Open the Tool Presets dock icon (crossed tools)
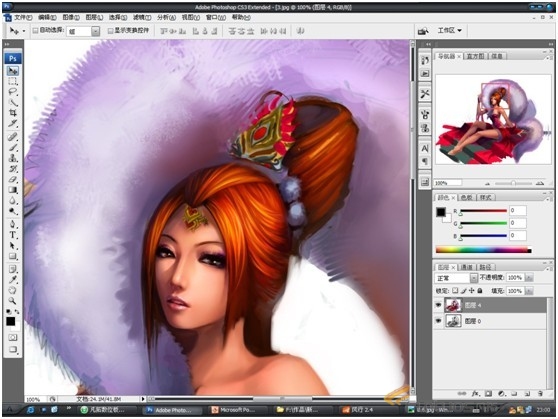The width and height of the screenshot is (558, 419). [x=425, y=94]
